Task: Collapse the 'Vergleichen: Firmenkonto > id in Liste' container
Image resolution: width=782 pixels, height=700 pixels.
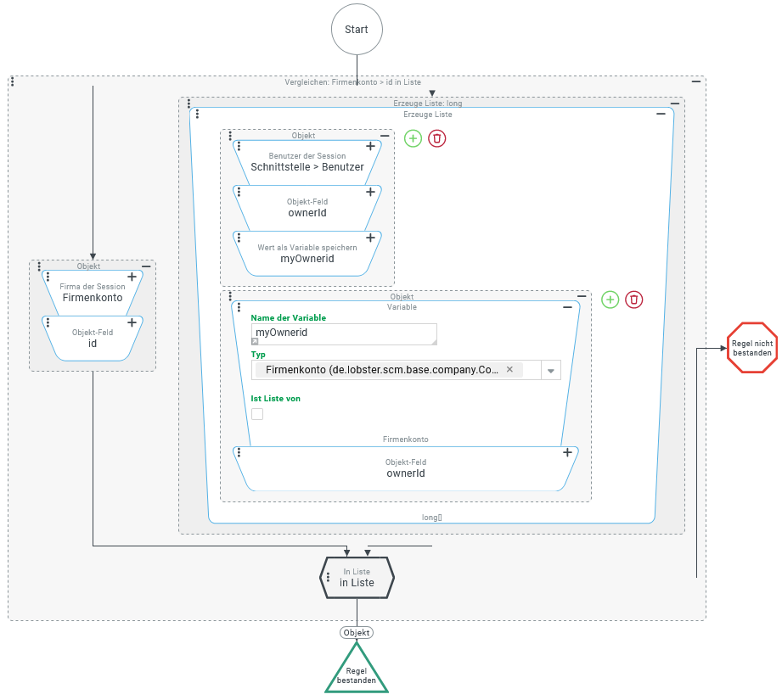Action: (x=696, y=81)
